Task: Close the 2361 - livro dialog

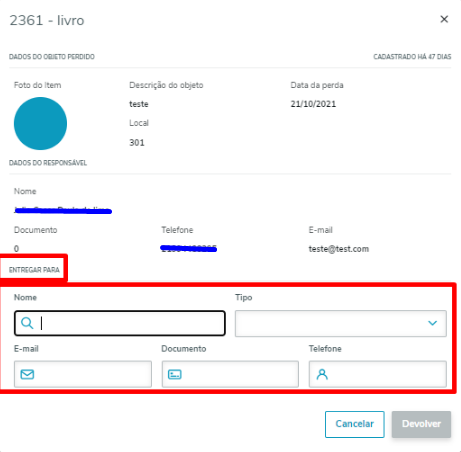Action: coord(444,19)
